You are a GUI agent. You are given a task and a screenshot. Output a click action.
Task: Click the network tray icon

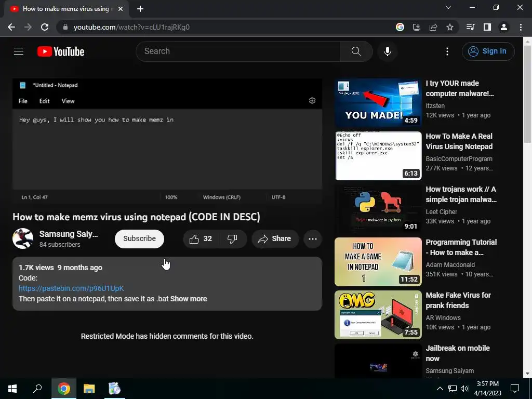tap(453, 389)
